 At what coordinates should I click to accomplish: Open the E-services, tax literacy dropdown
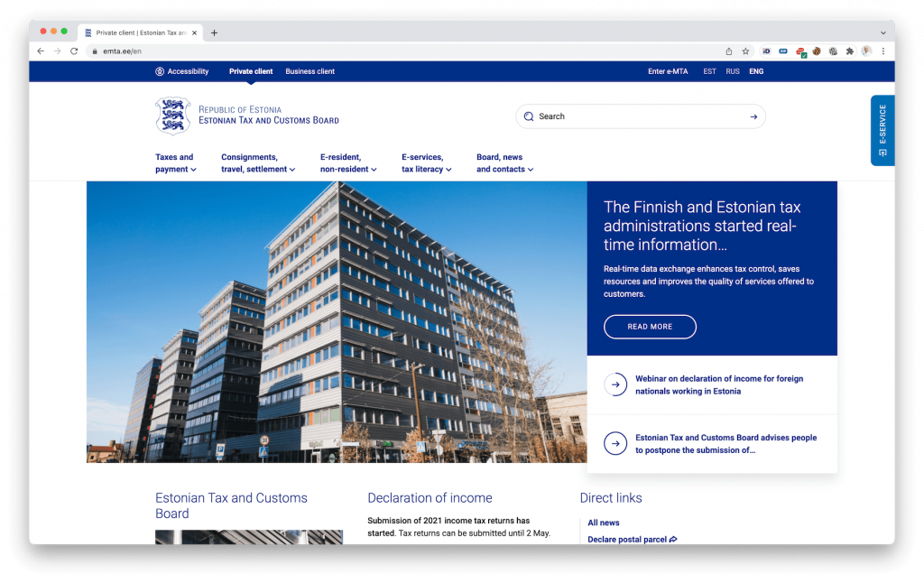[x=426, y=163]
